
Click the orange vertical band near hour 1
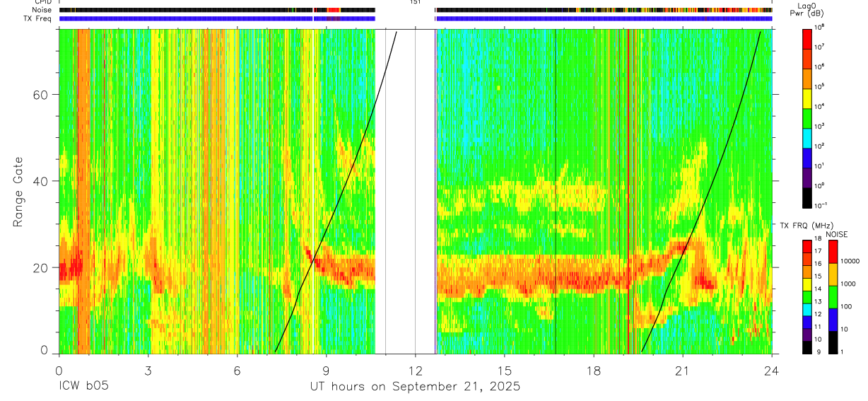tap(83, 191)
